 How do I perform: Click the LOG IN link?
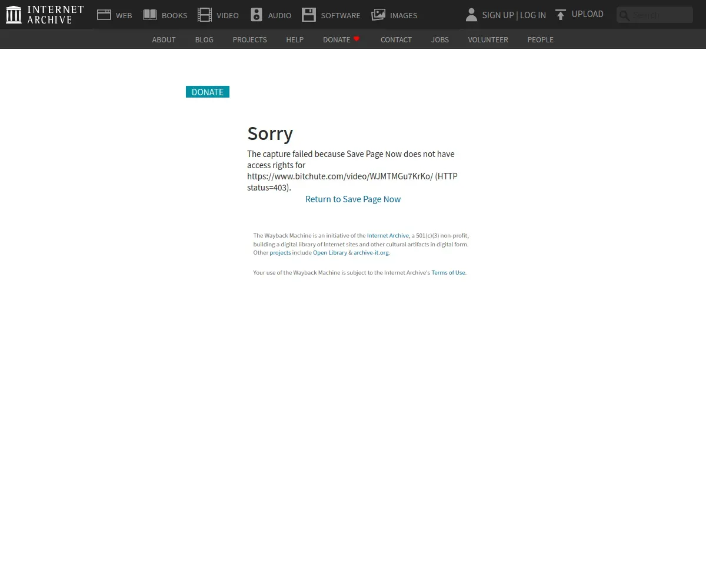(x=533, y=15)
